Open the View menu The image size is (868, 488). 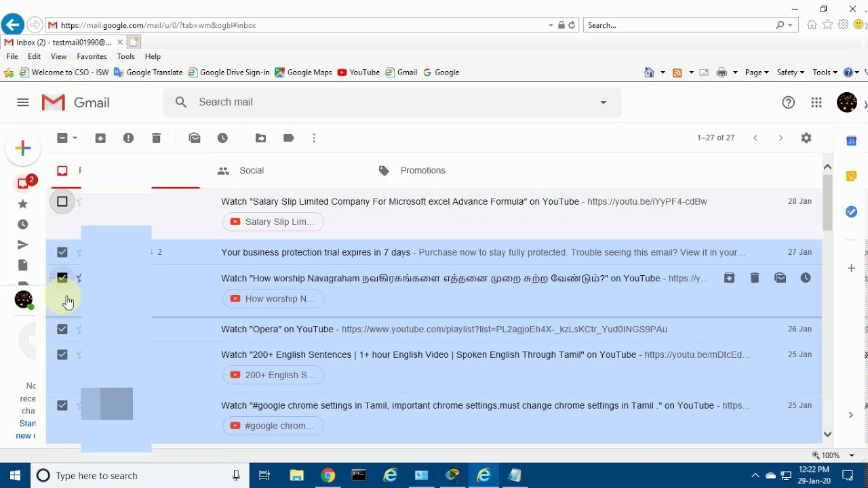coord(58,57)
